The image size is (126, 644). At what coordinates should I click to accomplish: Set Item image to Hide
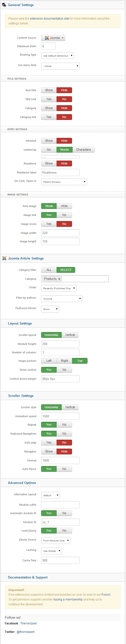click(x=64, y=206)
